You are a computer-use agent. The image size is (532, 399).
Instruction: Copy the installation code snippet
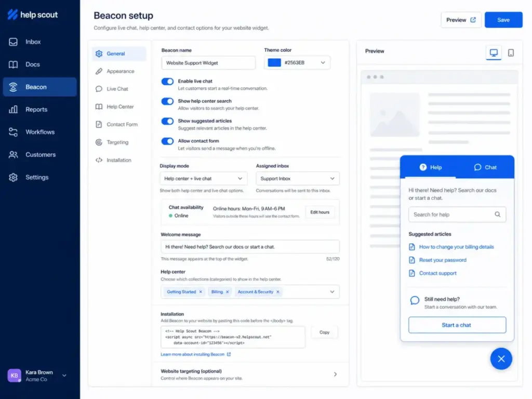pyautogui.click(x=324, y=332)
